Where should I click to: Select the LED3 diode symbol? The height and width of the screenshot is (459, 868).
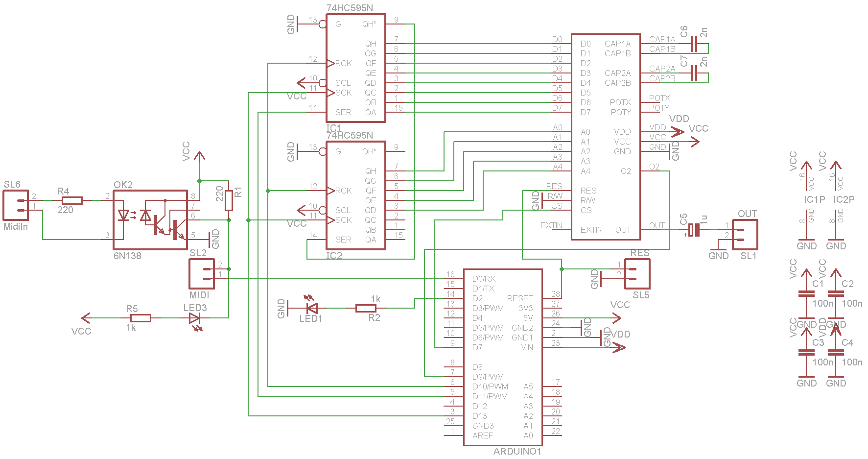195,318
